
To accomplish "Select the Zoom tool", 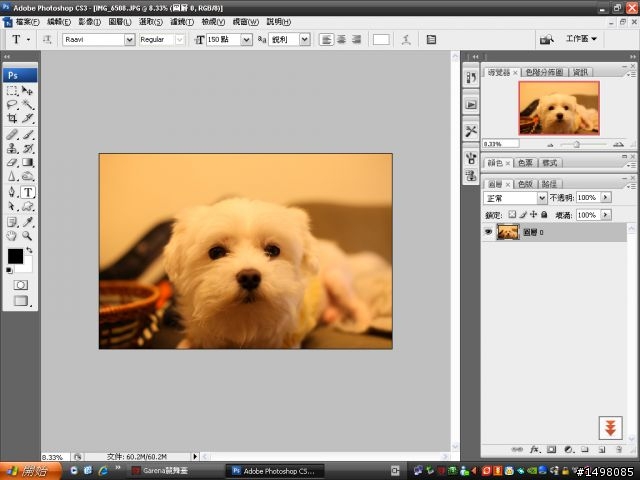I will [x=27, y=236].
